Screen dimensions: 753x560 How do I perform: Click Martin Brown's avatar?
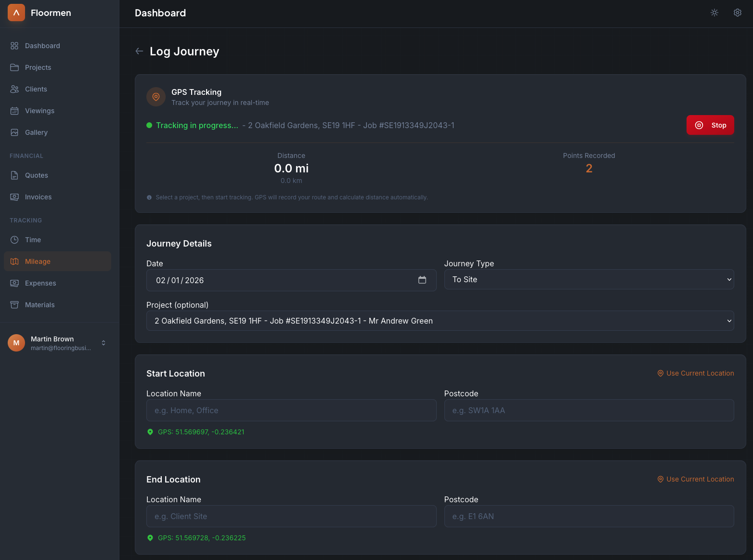tap(16, 343)
